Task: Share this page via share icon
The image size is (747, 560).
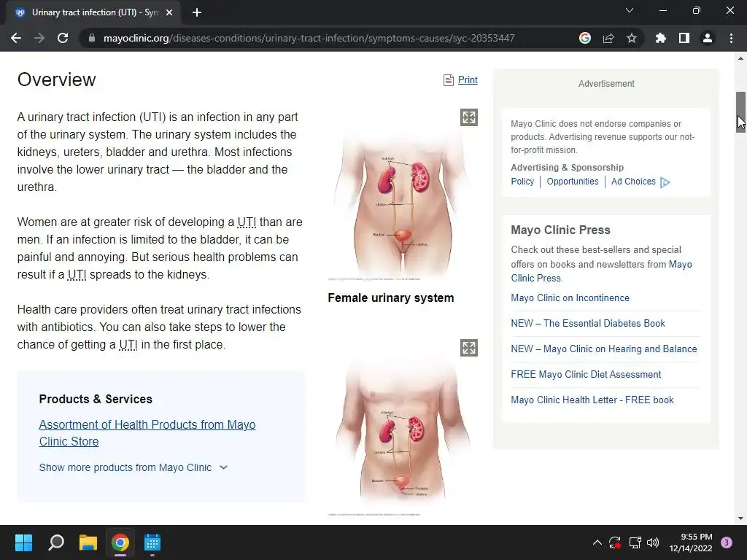Action: (608, 38)
